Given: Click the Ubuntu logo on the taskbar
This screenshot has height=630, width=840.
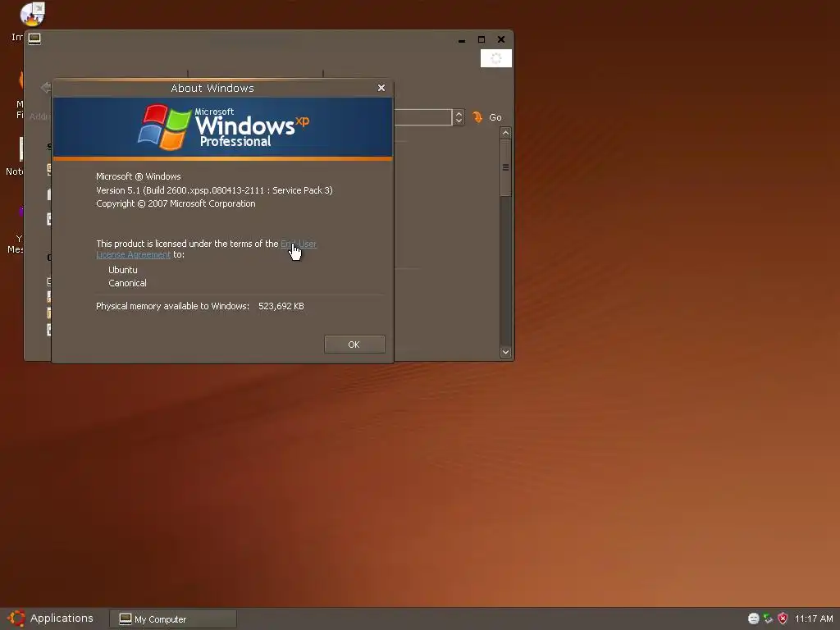Looking at the screenshot, I should [16, 619].
